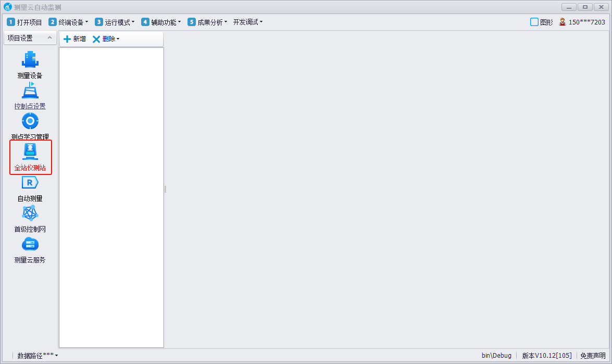
Task: Open the 免责声明 link
Action: click(x=593, y=356)
